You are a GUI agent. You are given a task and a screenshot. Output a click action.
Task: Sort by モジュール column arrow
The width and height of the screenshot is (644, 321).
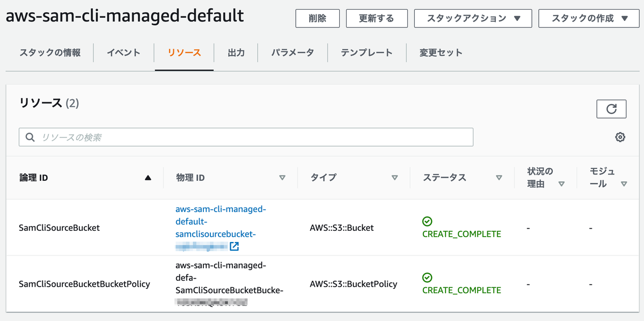pos(624,184)
